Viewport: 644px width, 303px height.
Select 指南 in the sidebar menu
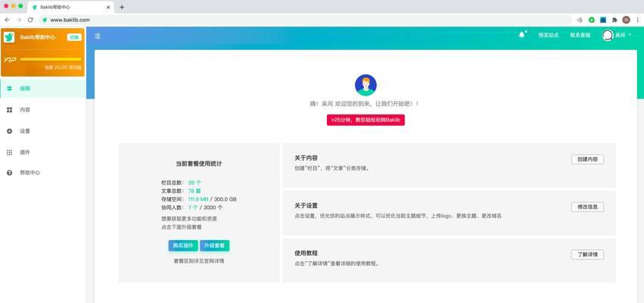pos(25,89)
